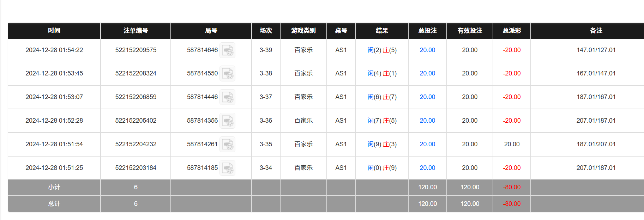Click the 注单编号 column header

tap(136, 31)
